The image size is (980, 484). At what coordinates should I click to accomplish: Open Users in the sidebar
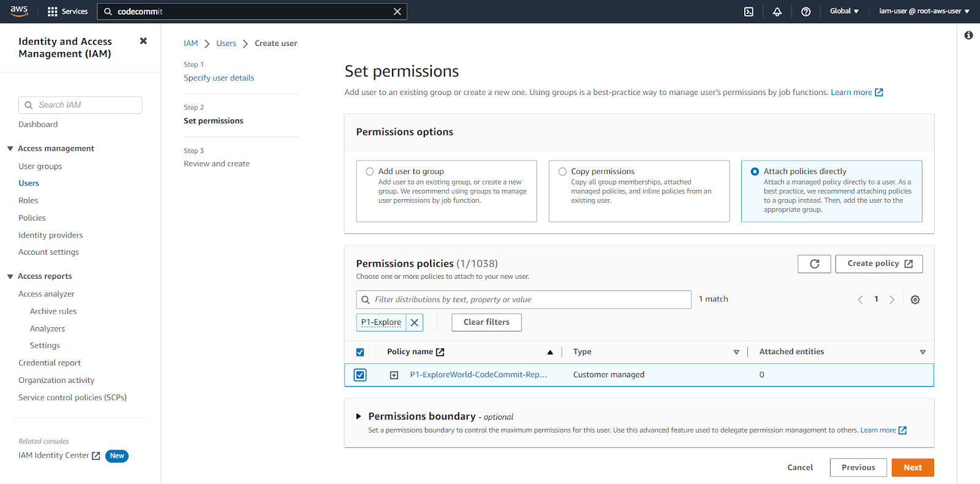[29, 183]
